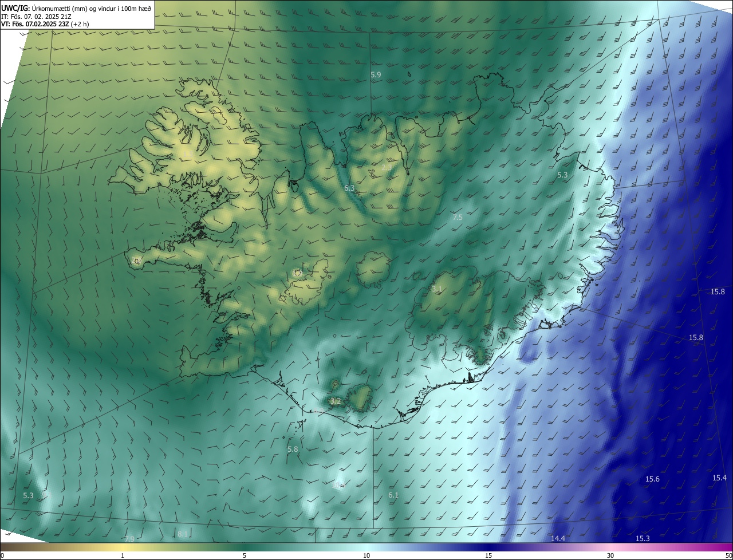Click the 15.3 value label on the map
The width and height of the screenshot is (733, 560).
pos(643,539)
